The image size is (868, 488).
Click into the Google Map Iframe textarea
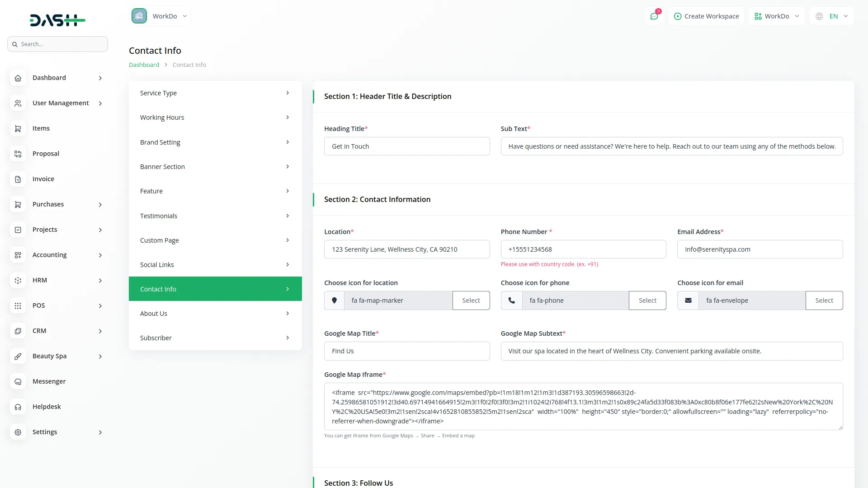tap(583, 407)
